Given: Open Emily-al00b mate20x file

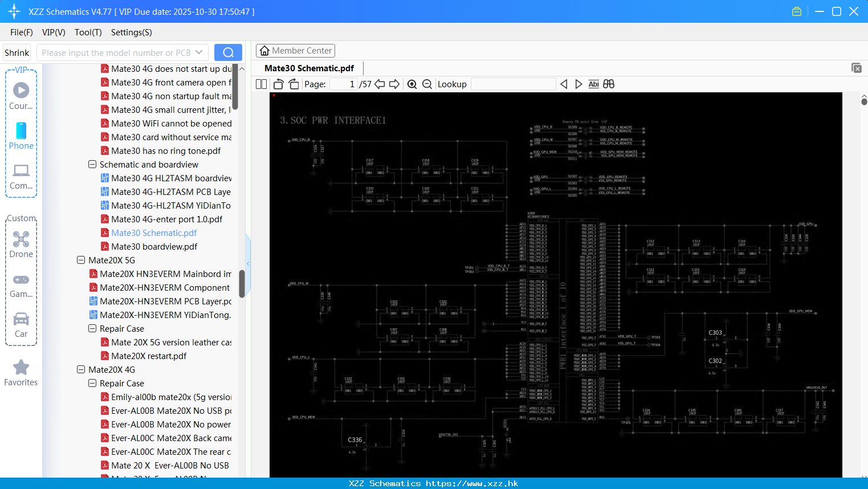Looking at the screenshot, I should click(x=166, y=397).
